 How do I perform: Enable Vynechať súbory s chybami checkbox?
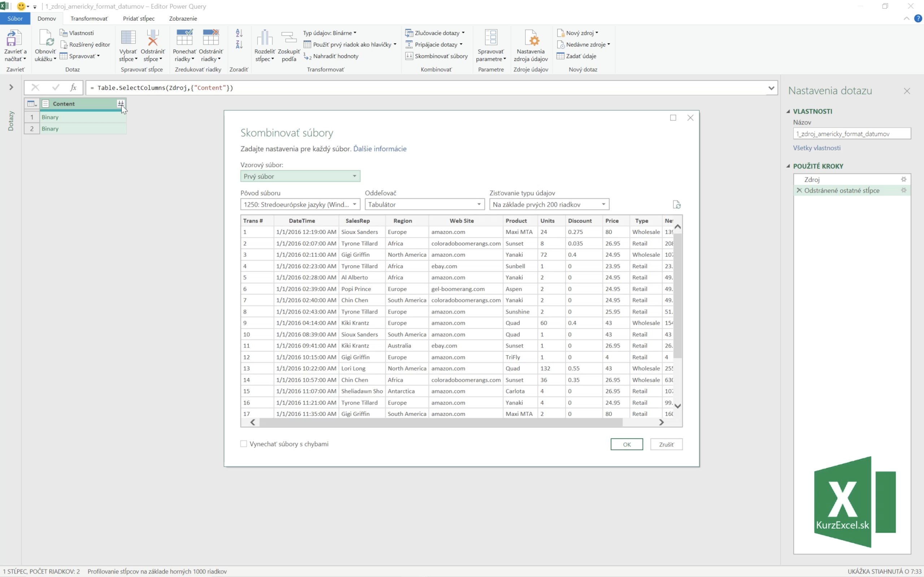click(244, 444)
